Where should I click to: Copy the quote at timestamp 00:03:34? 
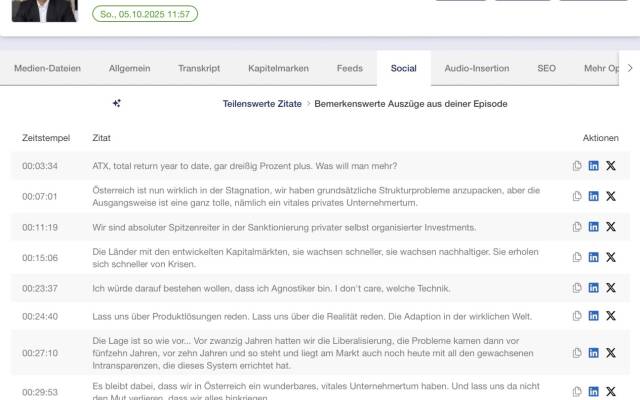point(577,166)
